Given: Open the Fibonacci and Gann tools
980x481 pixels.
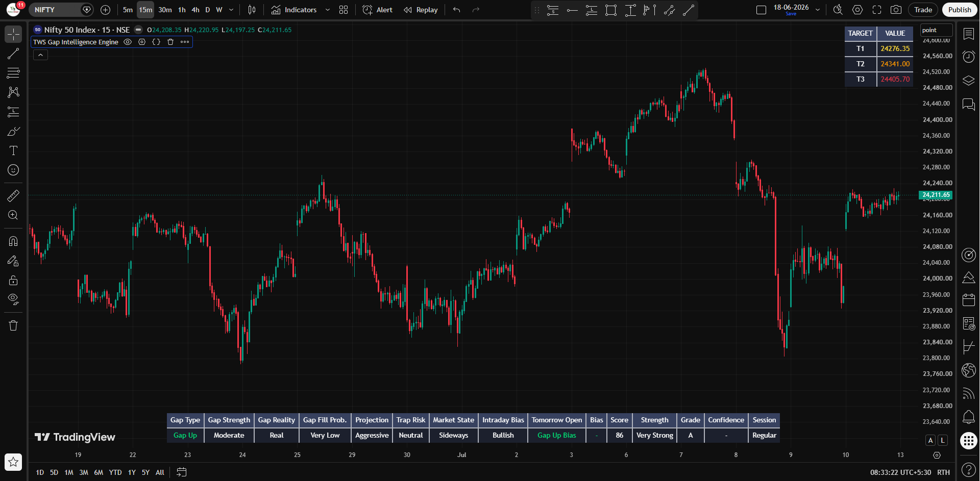Looking at the screenshot, I should [13, 73].
